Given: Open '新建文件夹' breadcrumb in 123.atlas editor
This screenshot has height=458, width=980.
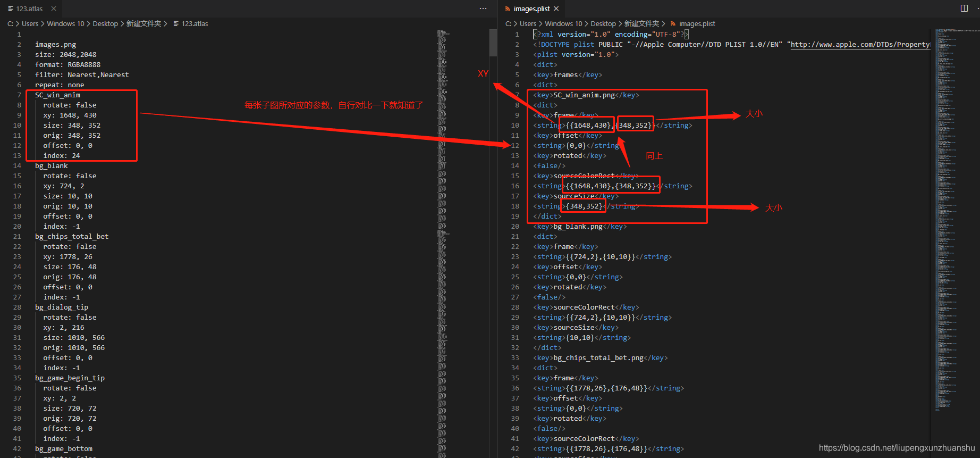Looking at the screenshot, I should (143, 24).
